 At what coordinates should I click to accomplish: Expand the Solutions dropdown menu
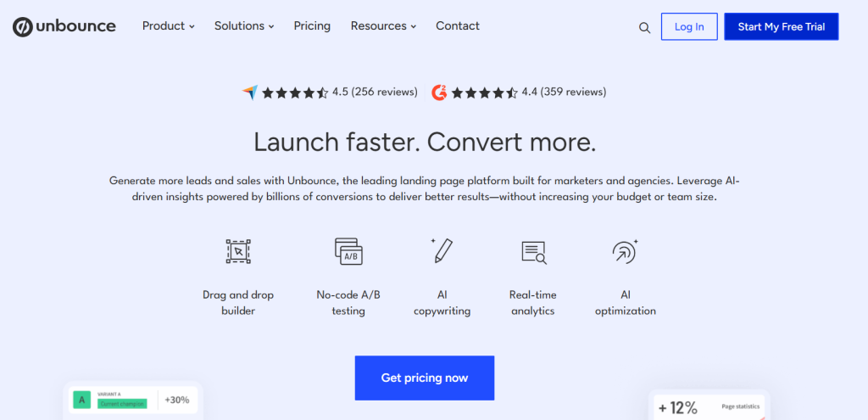244,26
